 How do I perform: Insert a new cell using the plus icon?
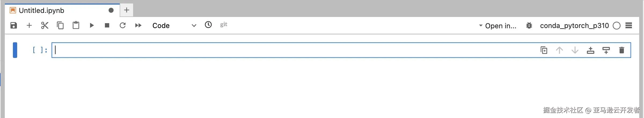pos(29,25)
